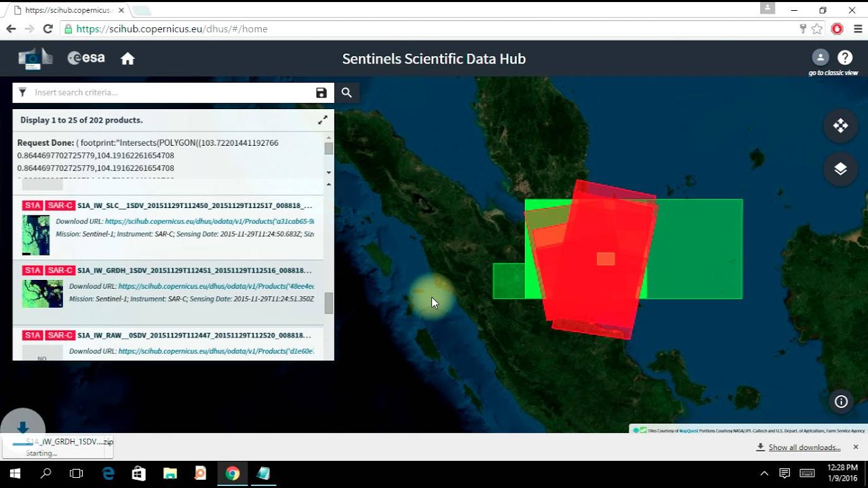The height and width of the screenshot is (488, 868).
Task: Click go to classic view link
Action: (x=833, y=73)
